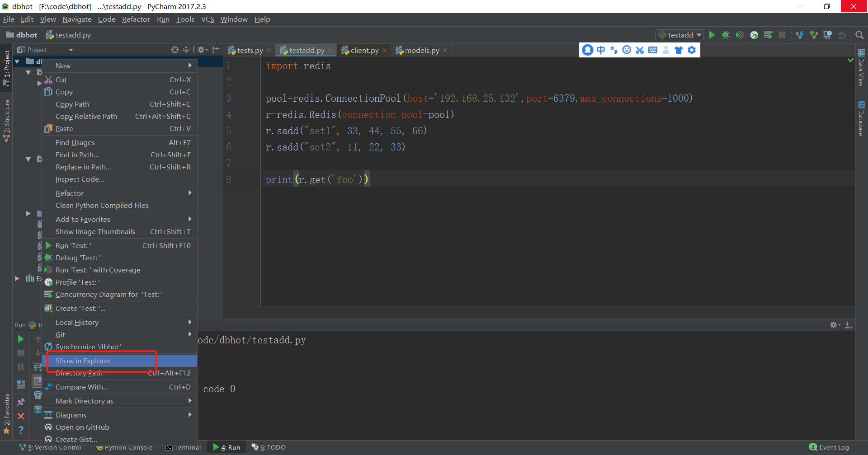The image size is (868, 455).
Task: Run testadd with the green play icon
Action: 712,35
